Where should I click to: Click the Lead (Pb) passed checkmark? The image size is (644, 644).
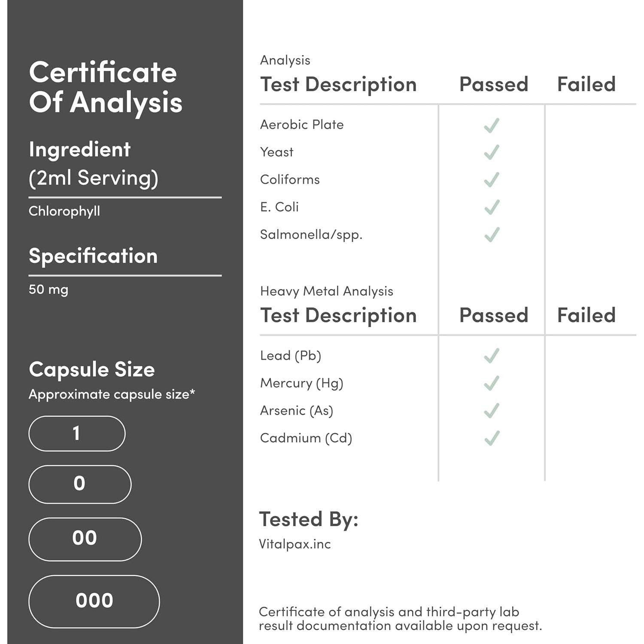tap(492, 356)
